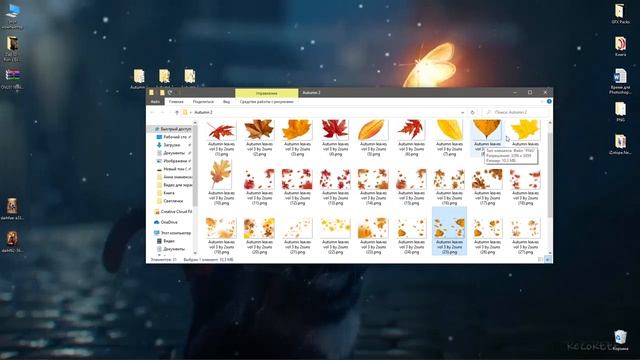Open the Главная ribbon tab
The height and width of the screenshot is (360, 640).
click(x=176, y=102)
